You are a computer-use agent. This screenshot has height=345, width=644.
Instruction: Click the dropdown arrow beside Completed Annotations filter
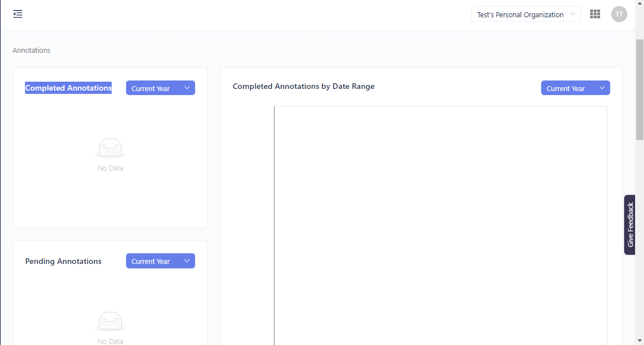[188, 88]
